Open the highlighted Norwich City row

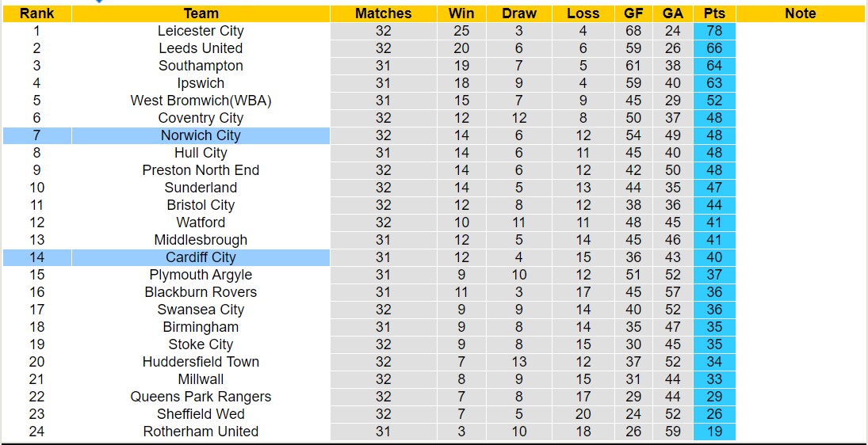pos(201,135)
